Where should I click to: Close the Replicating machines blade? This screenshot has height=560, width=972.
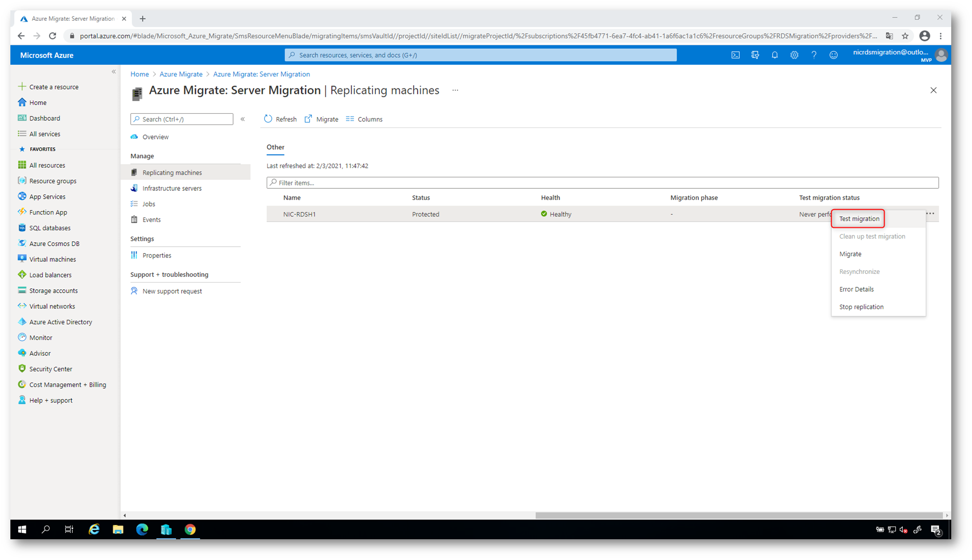(x=933, y=90)
